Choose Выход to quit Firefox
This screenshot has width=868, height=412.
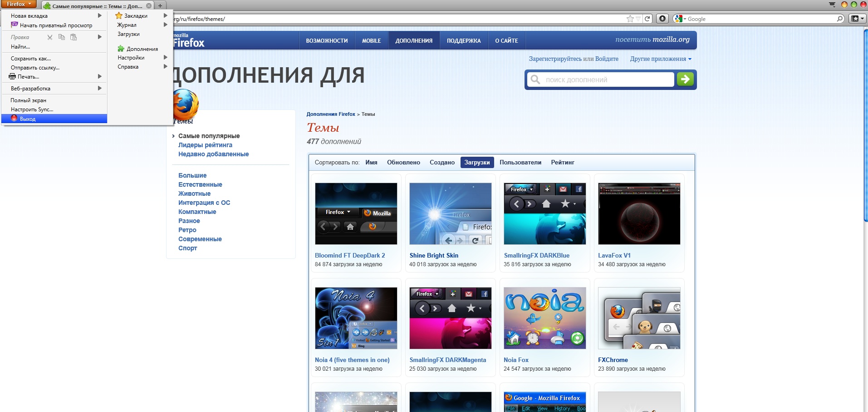(54, 119)
